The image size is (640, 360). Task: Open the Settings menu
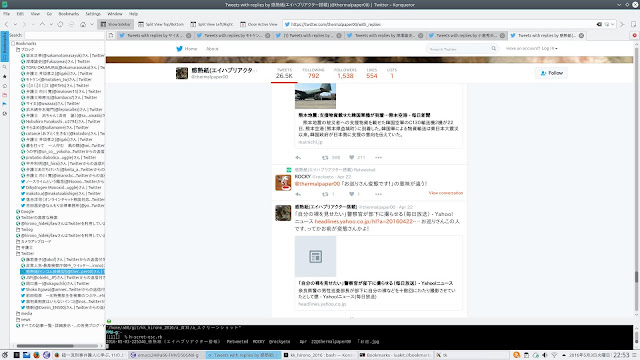click(93, 14)
